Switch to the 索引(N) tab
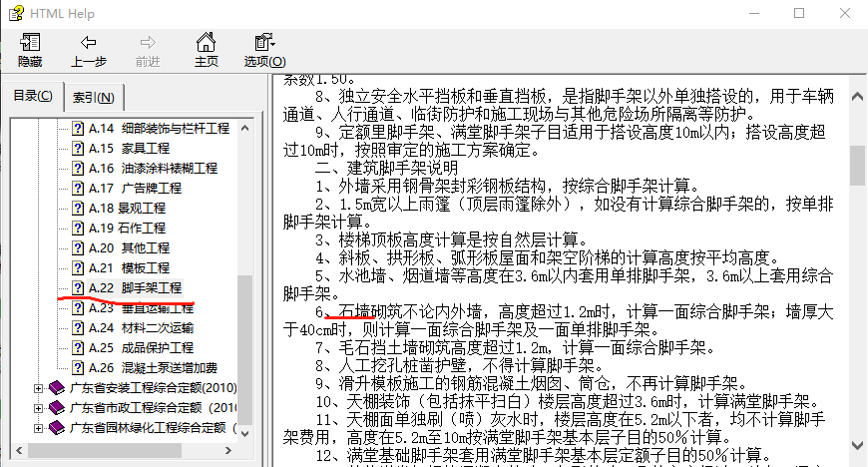 click(x=93, y=98)
